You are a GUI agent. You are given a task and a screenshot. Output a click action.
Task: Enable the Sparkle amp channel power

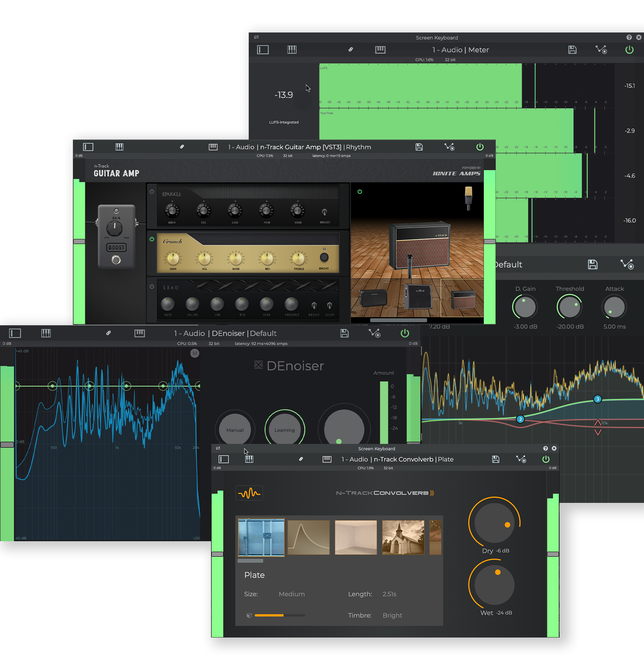[152, 192]
